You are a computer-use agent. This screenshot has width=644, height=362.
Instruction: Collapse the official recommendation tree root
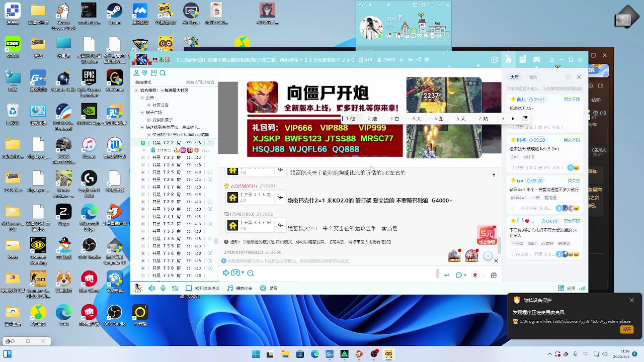(136, 90)
